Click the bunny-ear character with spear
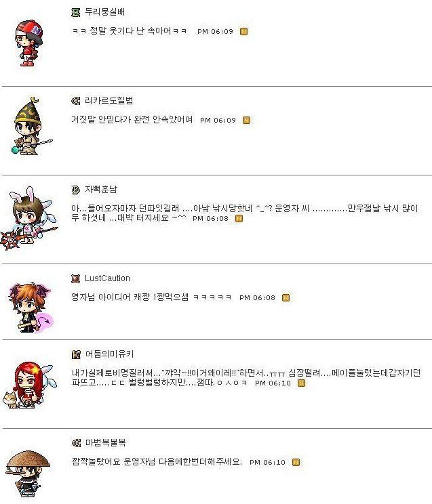 click(30, 219)
